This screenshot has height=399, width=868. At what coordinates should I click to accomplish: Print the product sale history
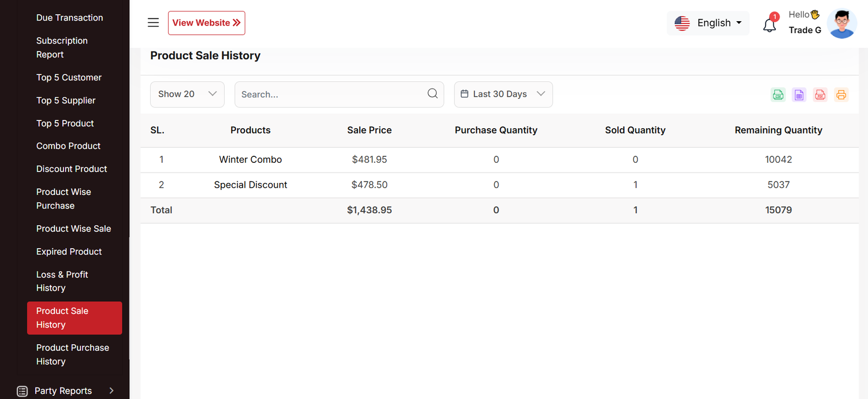pyautogui.click(x=841, y=95)
